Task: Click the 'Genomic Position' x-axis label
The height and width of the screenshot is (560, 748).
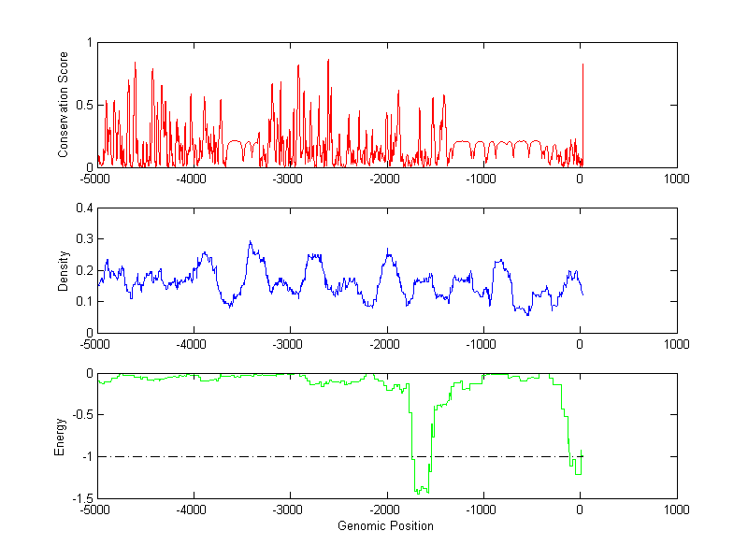Action: coord(385,526)
